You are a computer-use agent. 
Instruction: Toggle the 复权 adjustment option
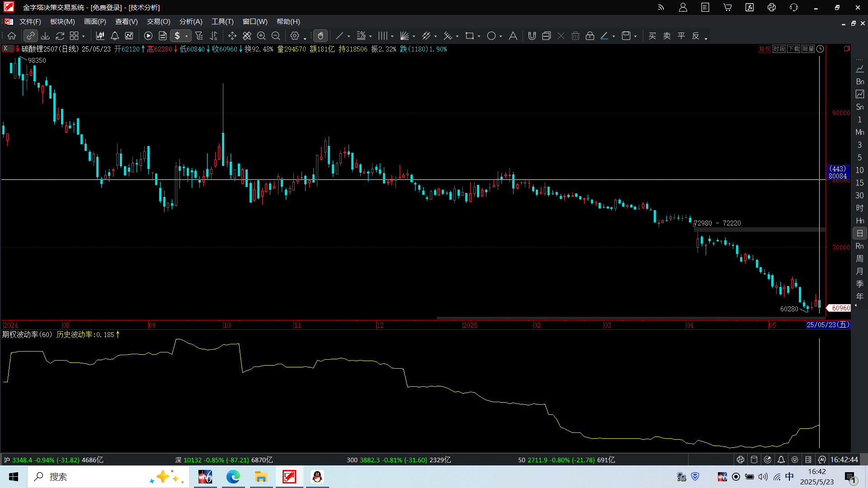click(764, 49)
